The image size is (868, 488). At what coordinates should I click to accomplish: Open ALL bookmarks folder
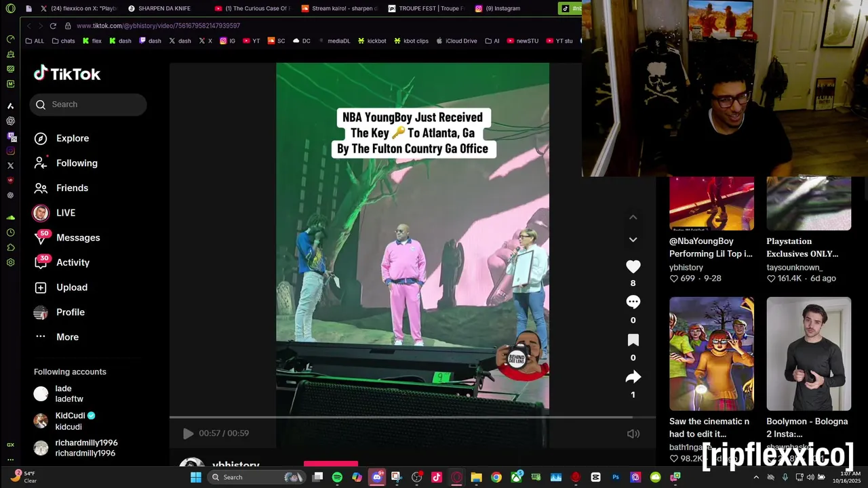click(35, 41)
